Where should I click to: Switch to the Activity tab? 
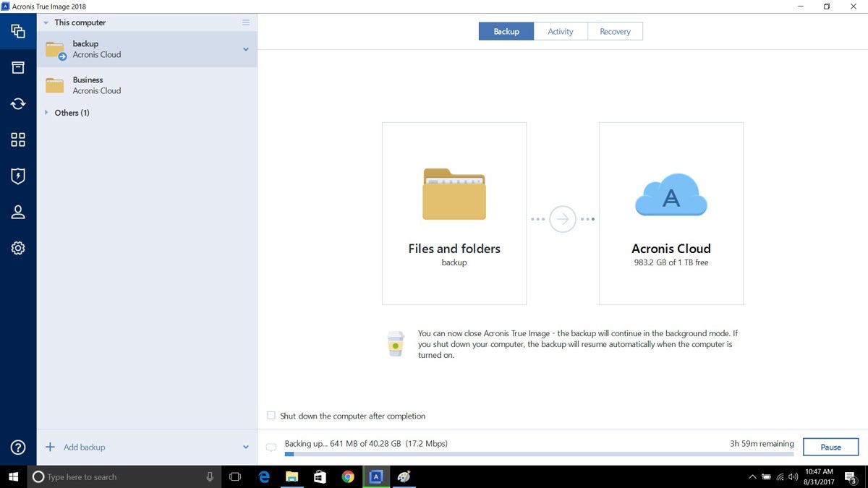(561, 32)
